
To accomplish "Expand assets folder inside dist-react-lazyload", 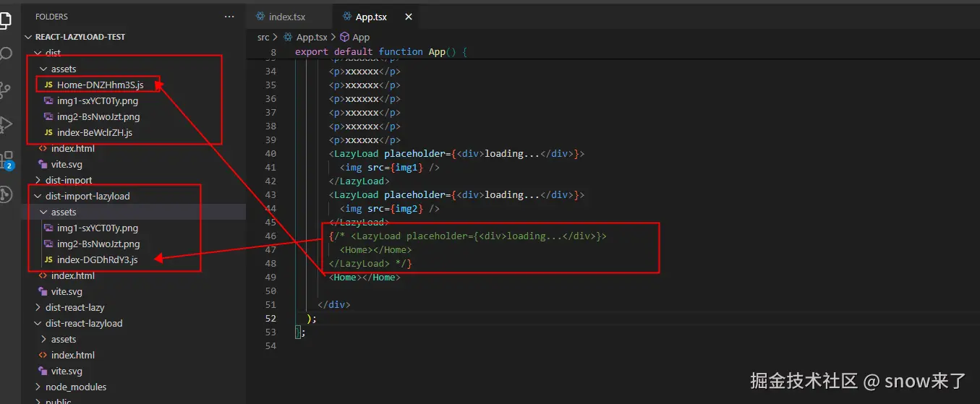I will 44,339.
